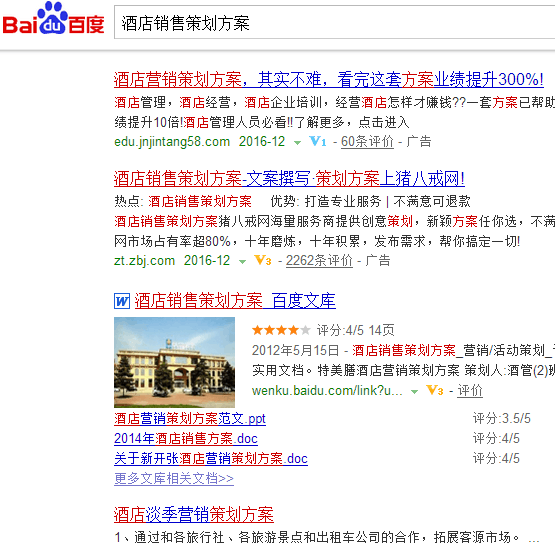Click the Baidu logo

click(x=53, y=18)
